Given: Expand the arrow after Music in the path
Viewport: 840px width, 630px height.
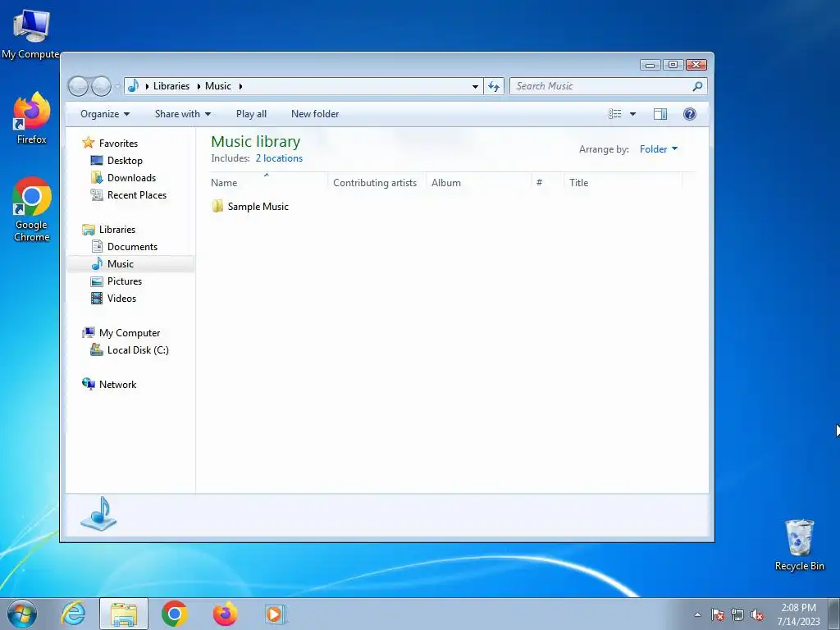Looking at the screenshot, I should coord(240,86).
